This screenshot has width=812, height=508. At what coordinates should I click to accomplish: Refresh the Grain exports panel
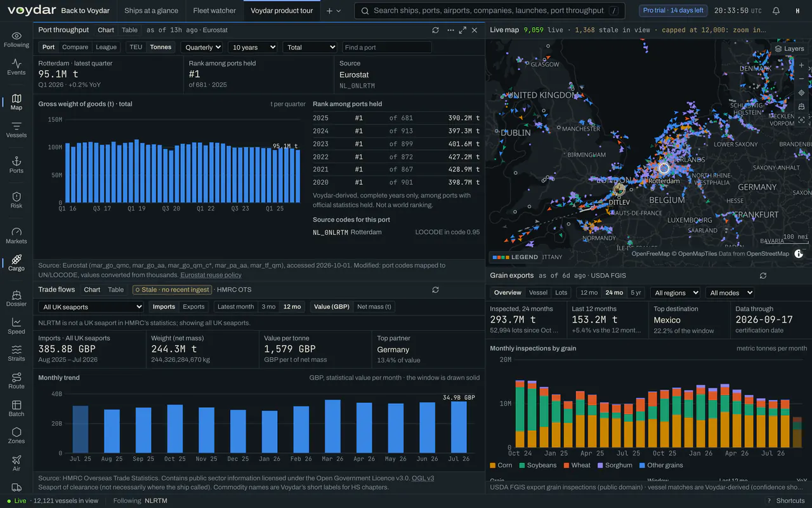[x=763, y=276]
